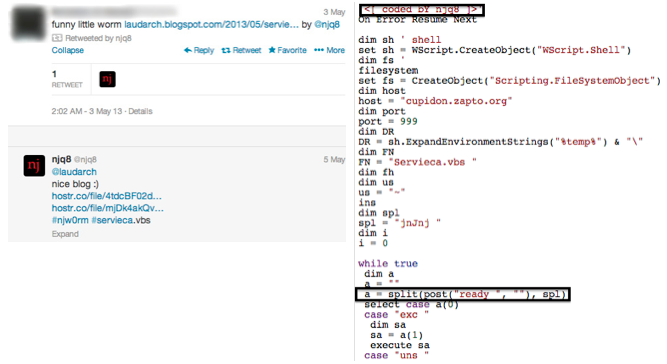
Task: Open the @njq8 mention in first tweet
Action: (x=327, y=25)
